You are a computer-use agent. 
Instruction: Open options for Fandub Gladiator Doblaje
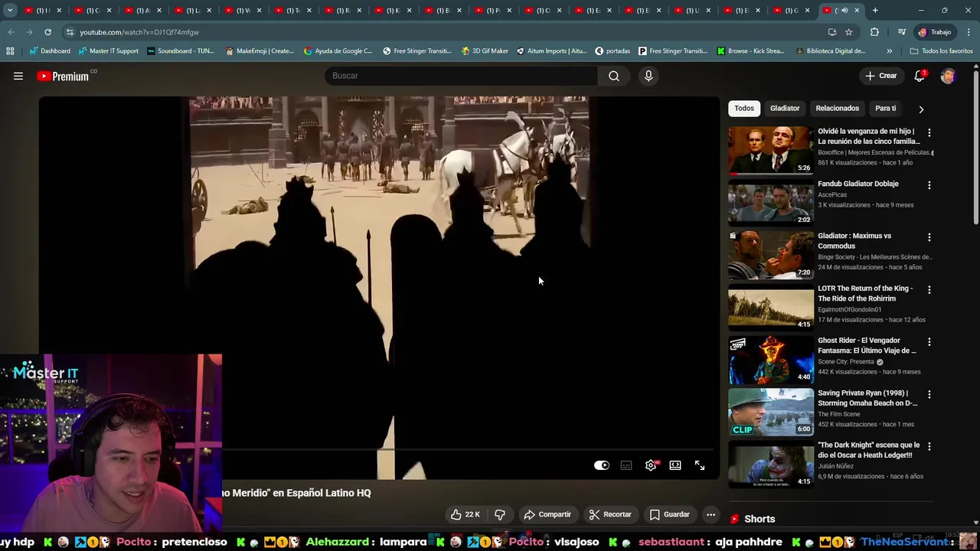click(x=929, y=185)
